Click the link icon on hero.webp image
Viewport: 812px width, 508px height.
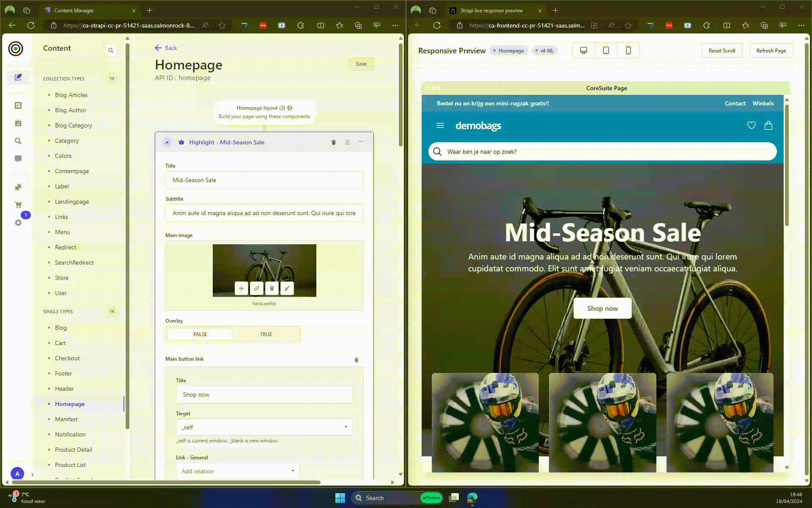point(257,288)
